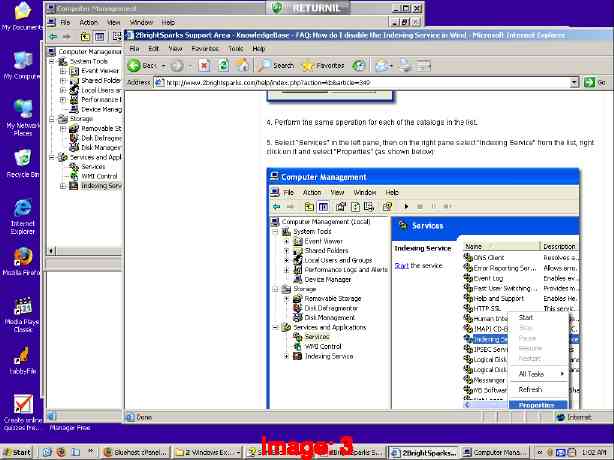Image resolution: width=614 pixels, height=460 pixels.
Task: Open the Tools menu in Internet Explorer
Action: click(x=236, y=49)
